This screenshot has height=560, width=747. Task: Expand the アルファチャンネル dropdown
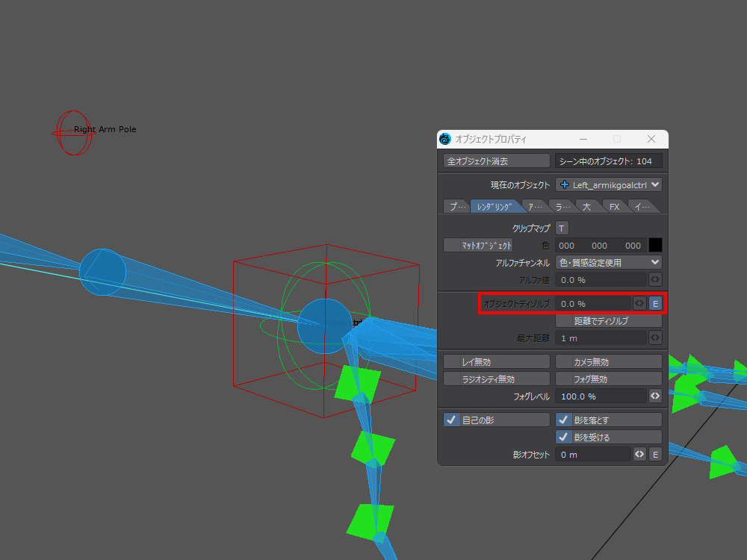pyautogui.click(x=609, y=262)
